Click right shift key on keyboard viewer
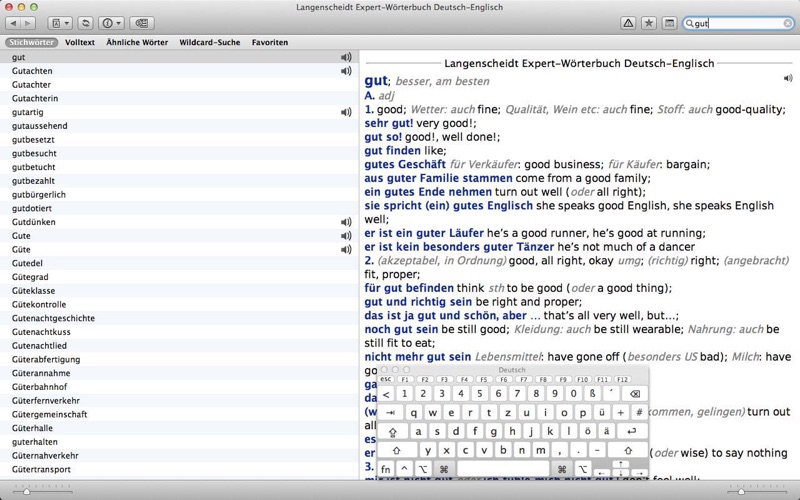 point(628,451)
